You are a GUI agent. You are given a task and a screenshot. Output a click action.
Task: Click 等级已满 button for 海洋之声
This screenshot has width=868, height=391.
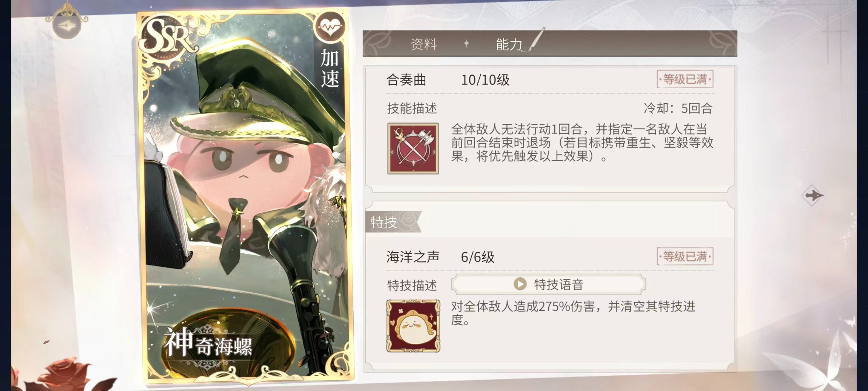(684, 257)
